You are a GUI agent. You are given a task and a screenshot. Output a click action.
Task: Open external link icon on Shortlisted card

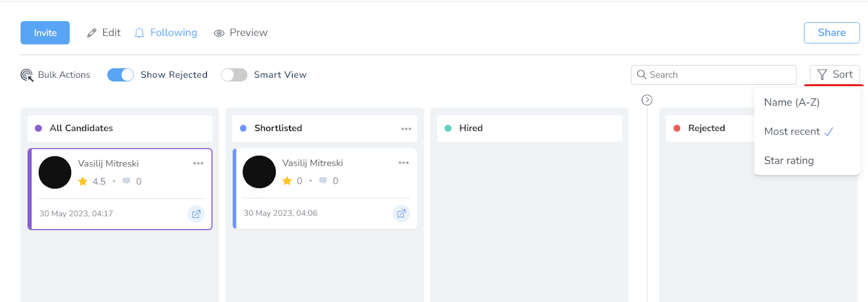(401, 213)
